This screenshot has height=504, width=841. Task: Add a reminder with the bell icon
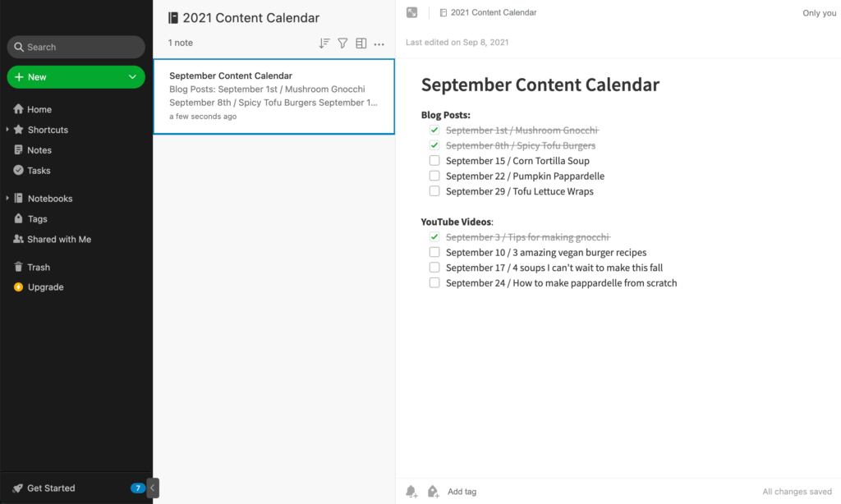[411, 492]
